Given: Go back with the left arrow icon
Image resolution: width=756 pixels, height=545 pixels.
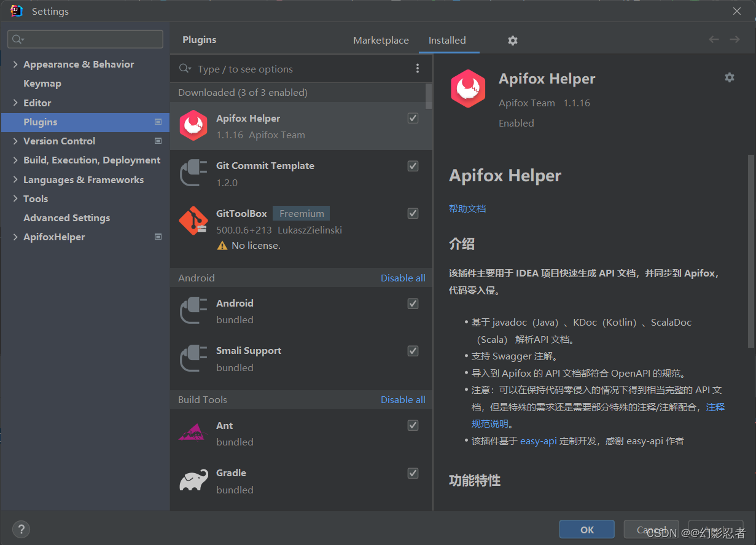Looking at the screenshot, I should (x=714, y=39).
